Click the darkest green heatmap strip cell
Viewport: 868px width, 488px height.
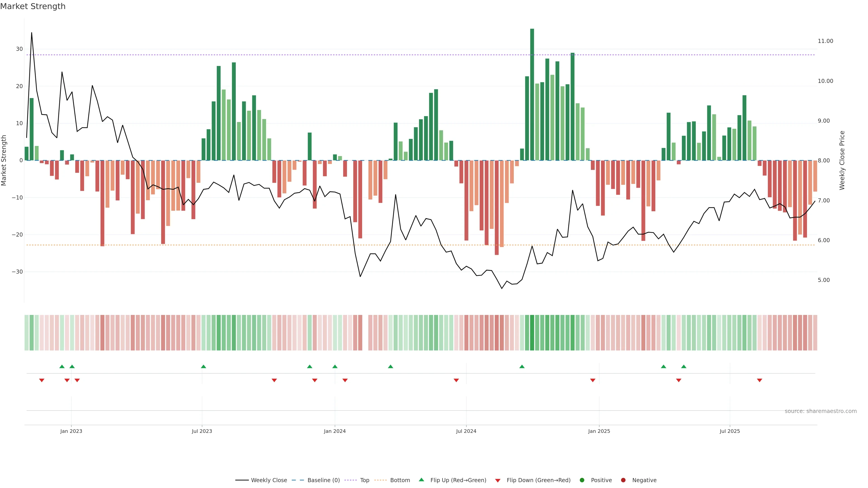point(532,333)
